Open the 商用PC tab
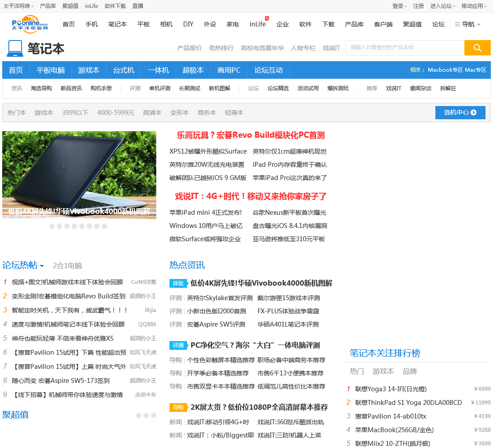This screenshot has width=493, height=448. pyautogui.click(x=229, y=70)
